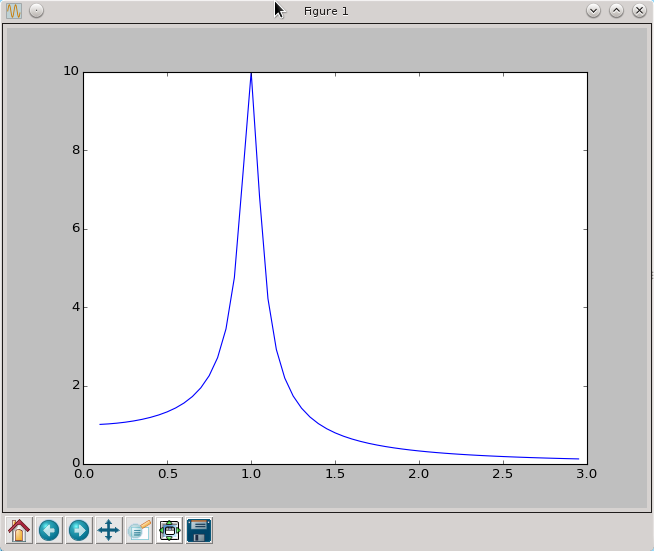Save the figure with floppy icon
Screen dimensions: 654x551
point(199,530)
